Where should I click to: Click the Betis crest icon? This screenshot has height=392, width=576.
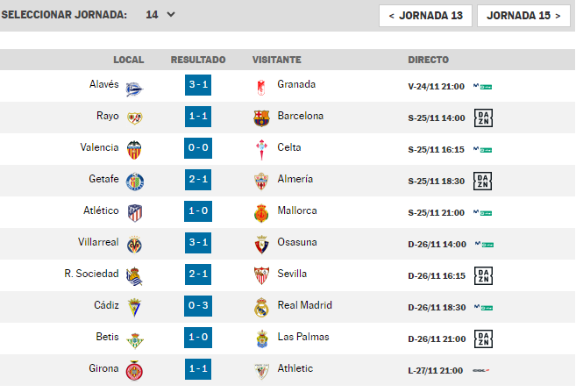[135, 340]
